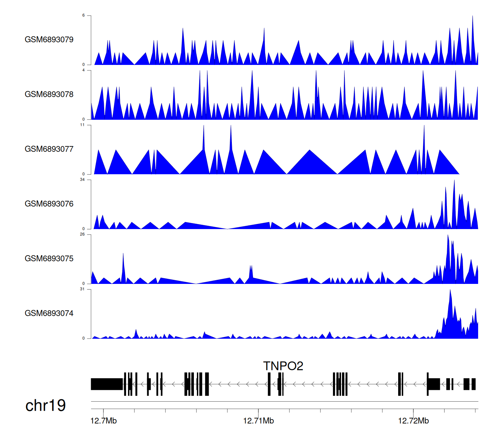504x444 pixels.
Task: Click the y-axis maximum value 11
Action: click(82, 125)
